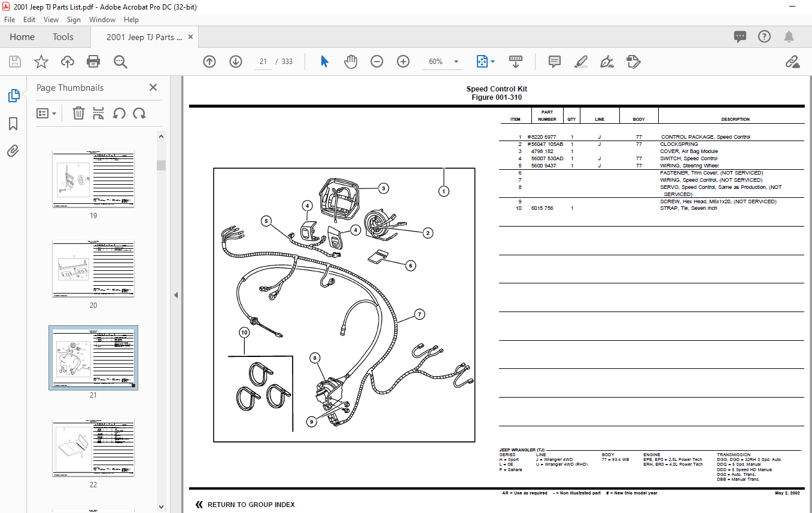Open the Bookmarks pane icon
The image size is (812, 513).
(x=13, y=124)
